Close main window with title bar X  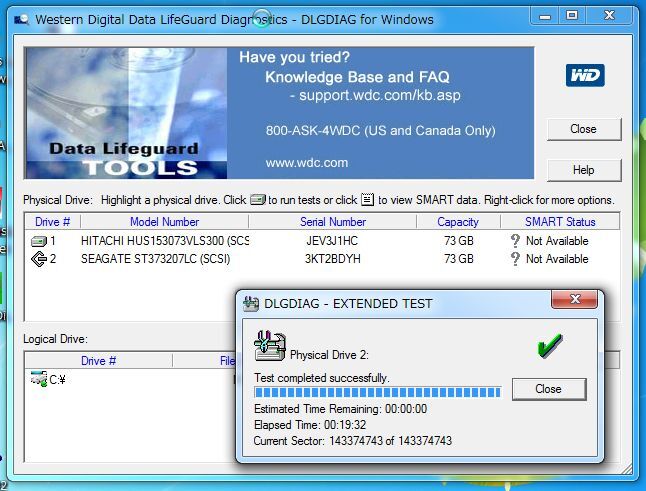coord(609,16)
